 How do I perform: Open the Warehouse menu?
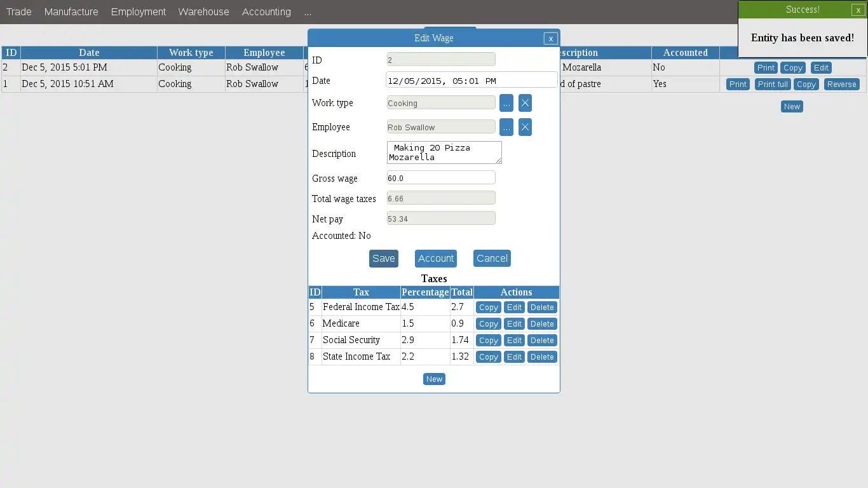[x=204, y=11]
